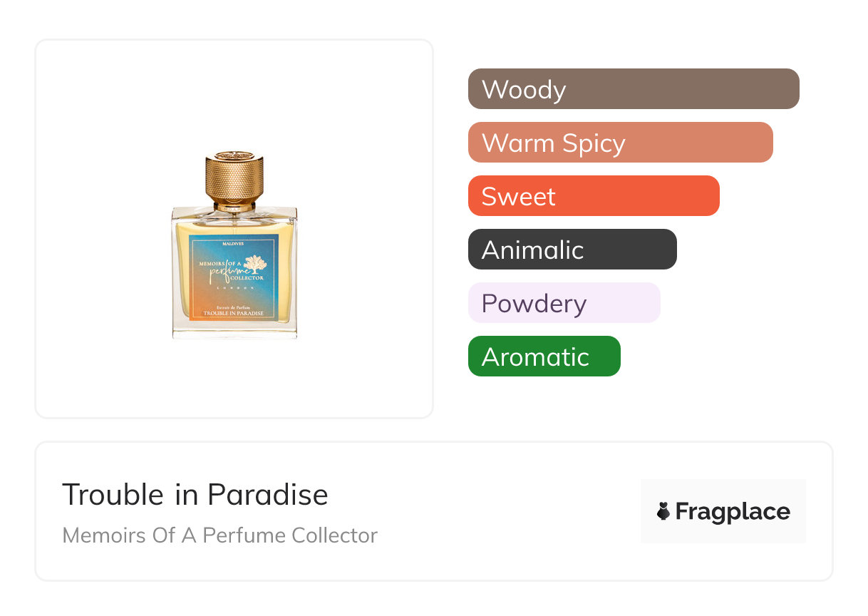Open Memoirs Of A Perfume Collector brand link

click(x=219, y=535)
